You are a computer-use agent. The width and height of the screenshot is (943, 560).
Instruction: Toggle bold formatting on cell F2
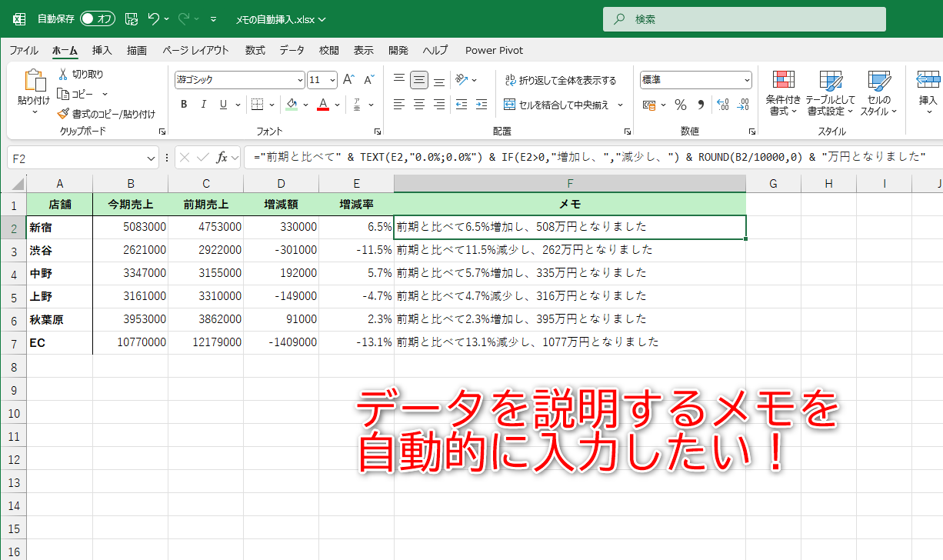click(185, 104)
